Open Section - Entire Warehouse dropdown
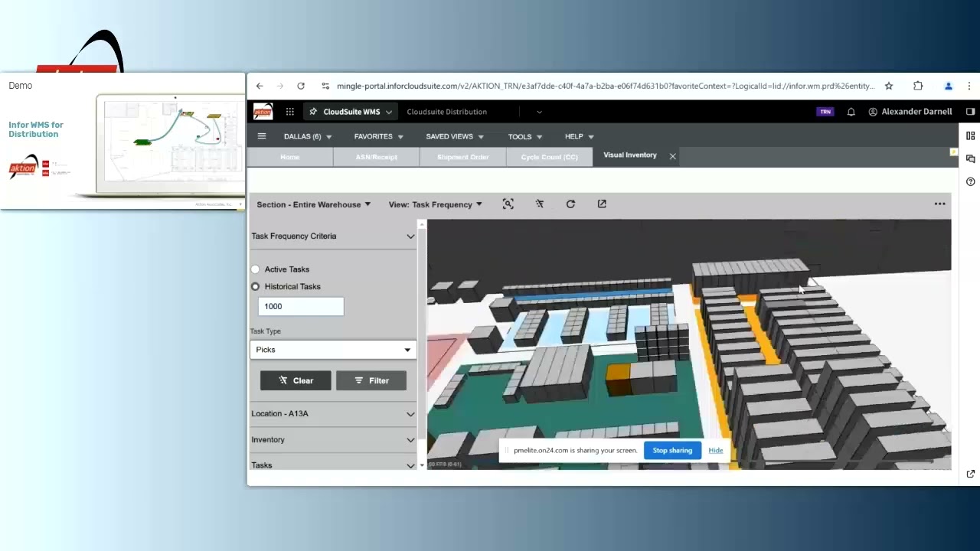Image resolution: width=980 pixels, height=551 pixels. pos(314,204)
